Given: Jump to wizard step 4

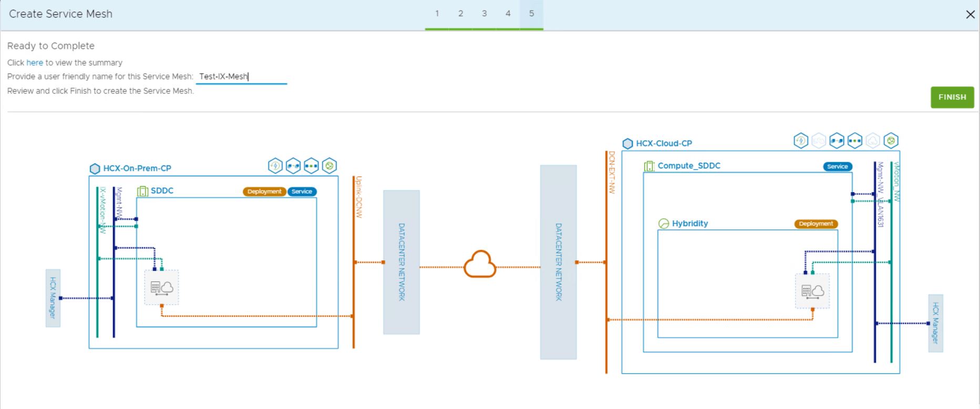Looking at the screenshot, I should (x=508, y=14).
